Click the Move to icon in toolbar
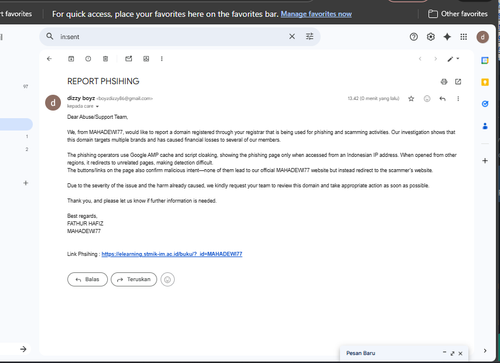Image resolution: width=500 pixels, height=363 pixels. 146,59
